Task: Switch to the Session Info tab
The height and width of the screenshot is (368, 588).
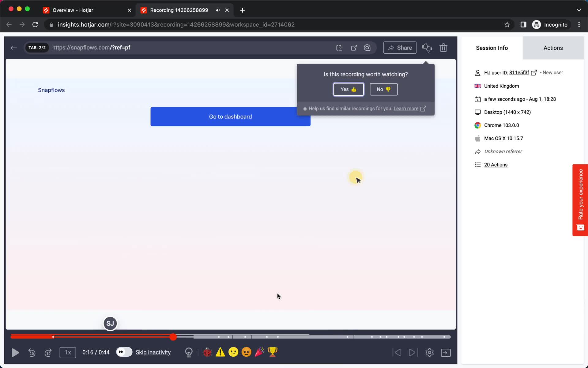Action: 492,48
